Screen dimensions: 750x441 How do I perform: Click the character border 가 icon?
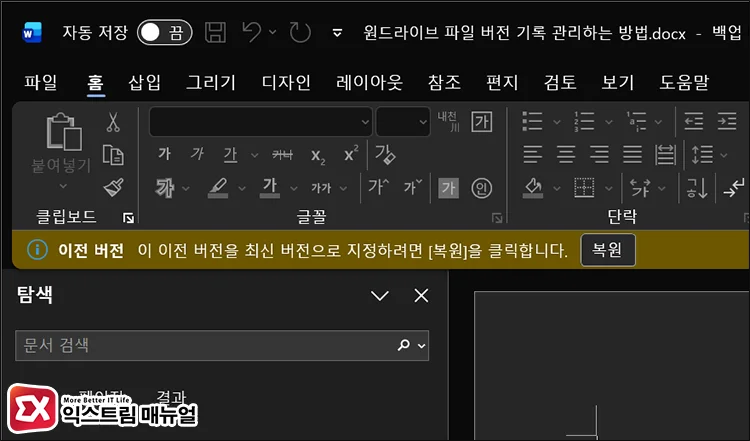pos(481,121)
